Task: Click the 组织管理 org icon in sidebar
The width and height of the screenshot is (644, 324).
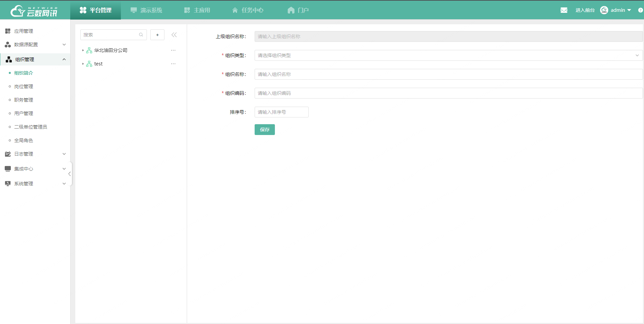Action: [x=8, y=59]
